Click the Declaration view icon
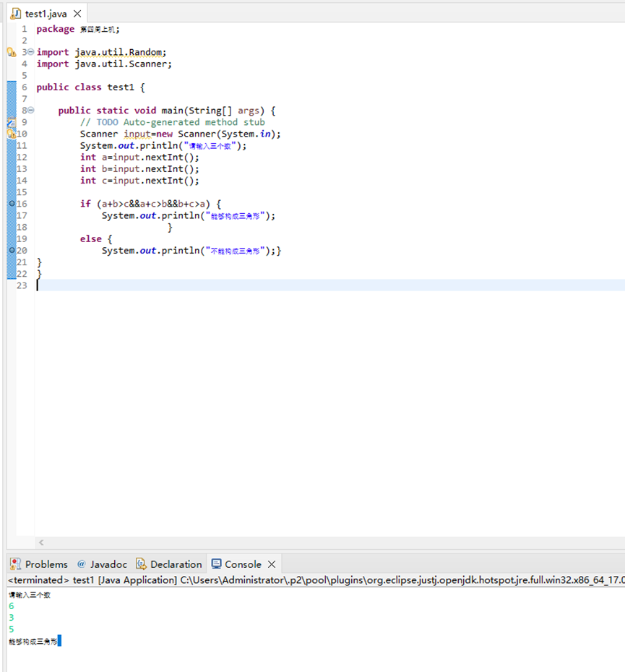625x672 pixels. click(x=141, y=564)
